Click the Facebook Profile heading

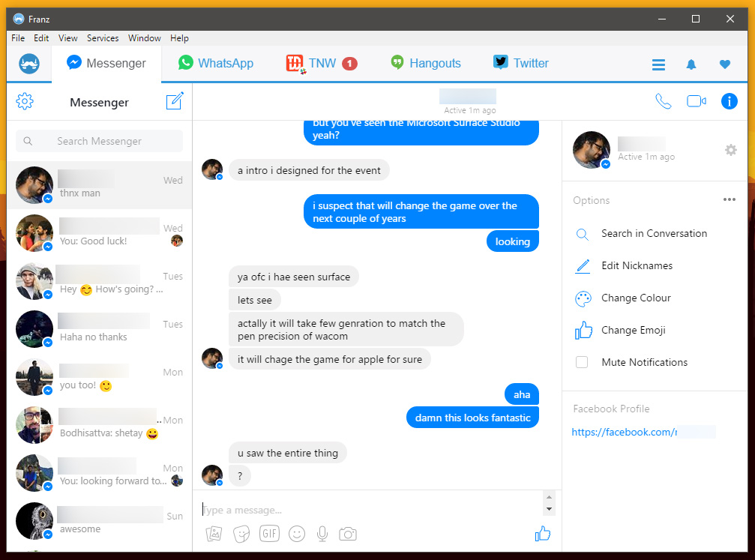[x=611, y=409]
